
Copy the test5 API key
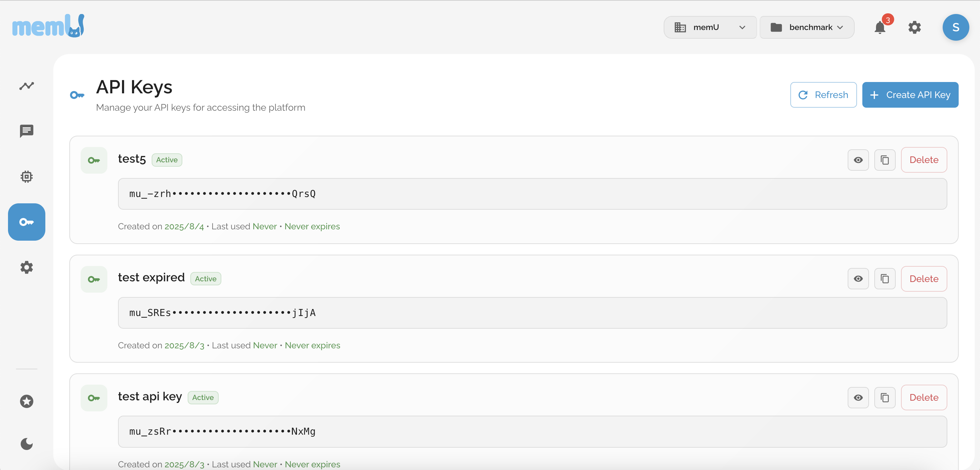pyautogui.click(x=885, y=160)
